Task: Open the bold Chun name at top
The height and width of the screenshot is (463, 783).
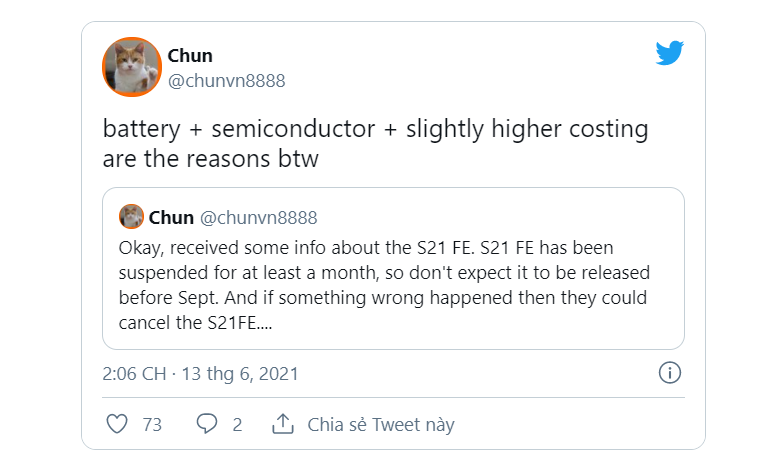Action: (x=190, y=55)
